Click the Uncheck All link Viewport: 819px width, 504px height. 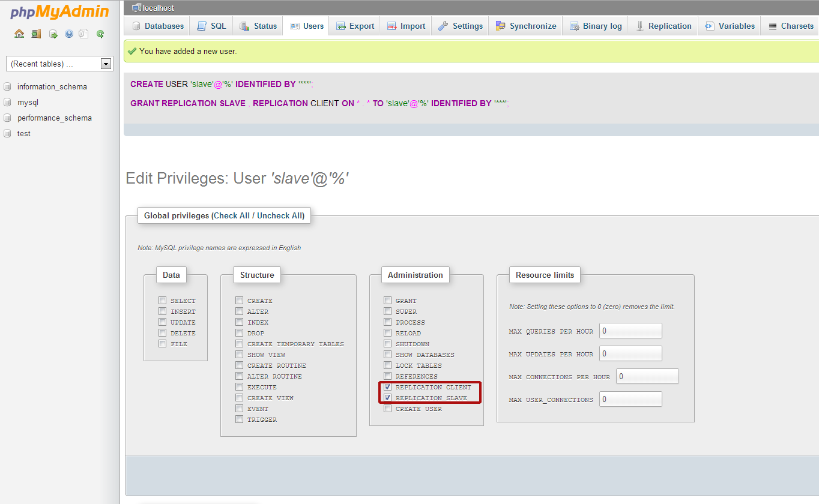(279, 215)
